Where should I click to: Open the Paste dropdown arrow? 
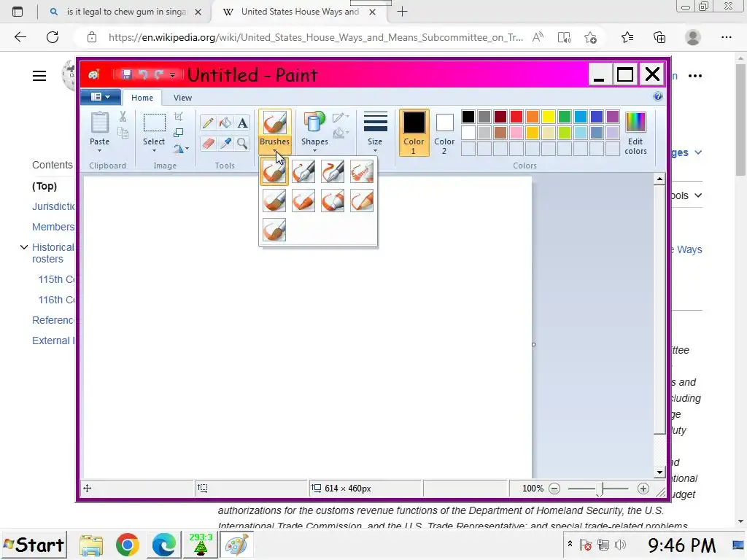pyautogui.click(x=99, y=150)
